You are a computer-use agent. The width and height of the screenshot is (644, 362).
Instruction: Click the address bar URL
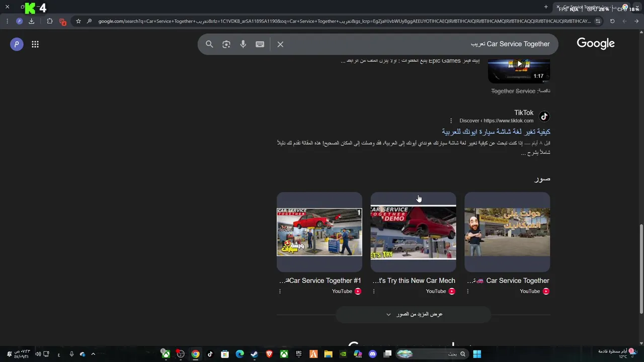tap(345, 21)
